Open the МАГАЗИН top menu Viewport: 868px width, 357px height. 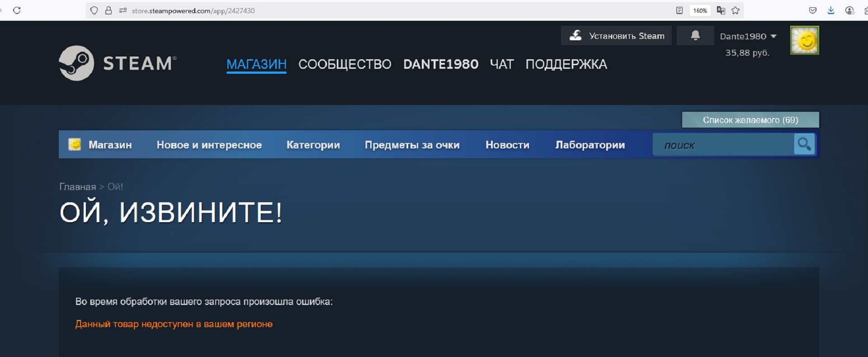[256, 64]
